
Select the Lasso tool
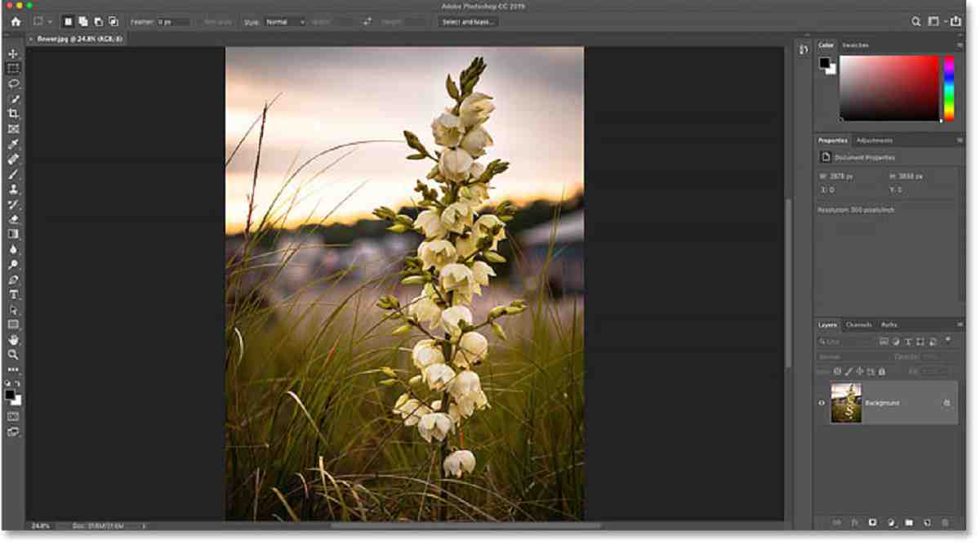13,84
